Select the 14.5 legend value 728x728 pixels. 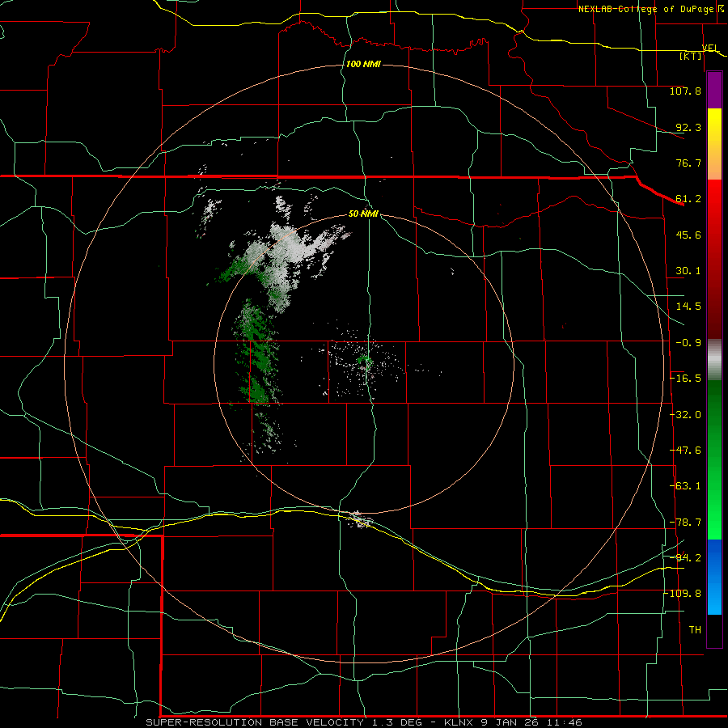688,307
